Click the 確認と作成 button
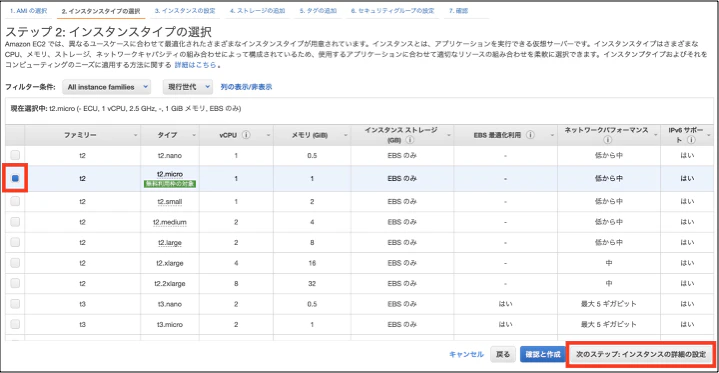The width and height of the screenshot is (719, 373). [543, 354]
